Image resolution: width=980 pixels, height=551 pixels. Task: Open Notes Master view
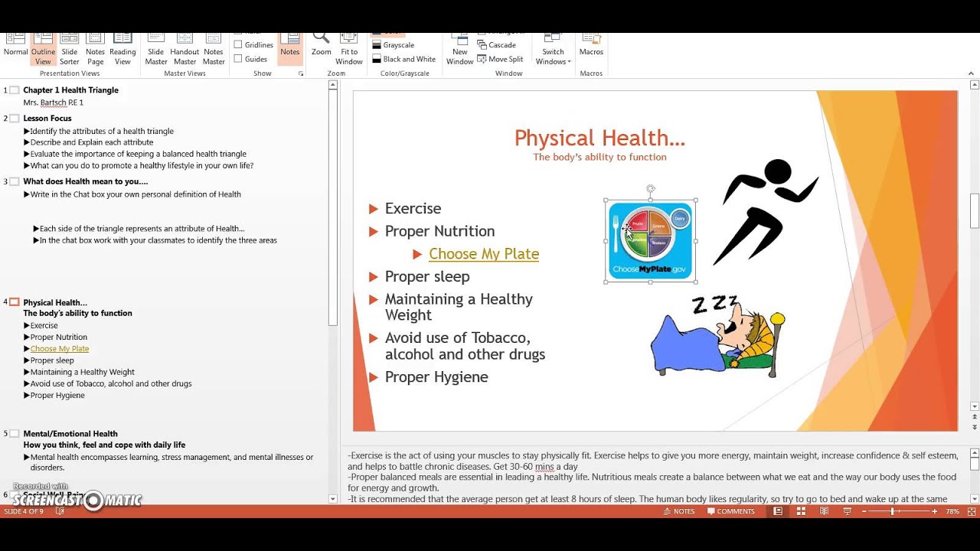point(214,48)
